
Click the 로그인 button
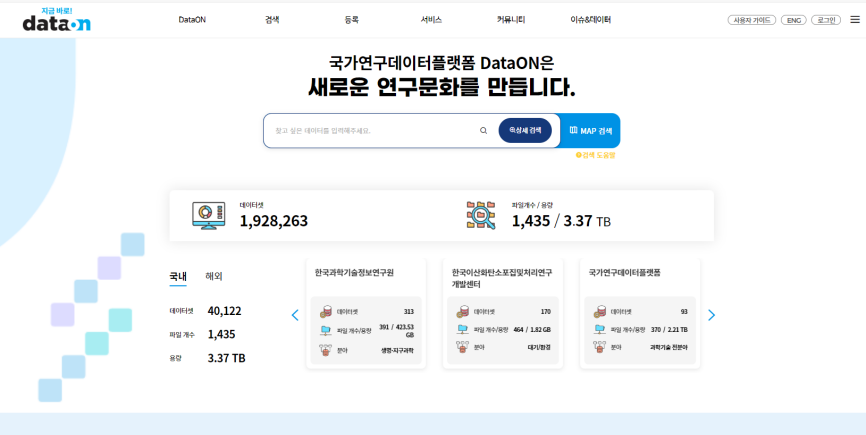point(826,20)
